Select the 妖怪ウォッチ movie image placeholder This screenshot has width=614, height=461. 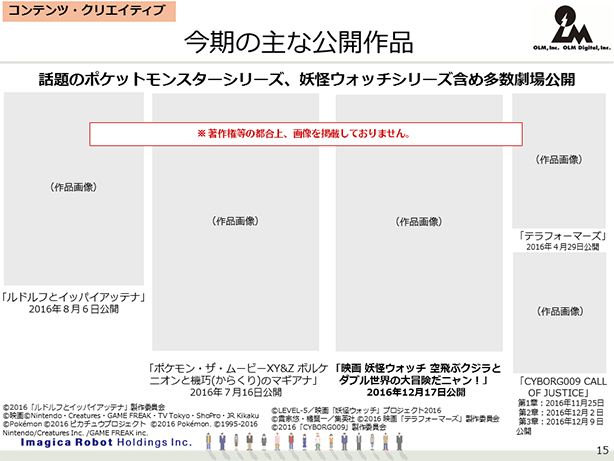419,223
